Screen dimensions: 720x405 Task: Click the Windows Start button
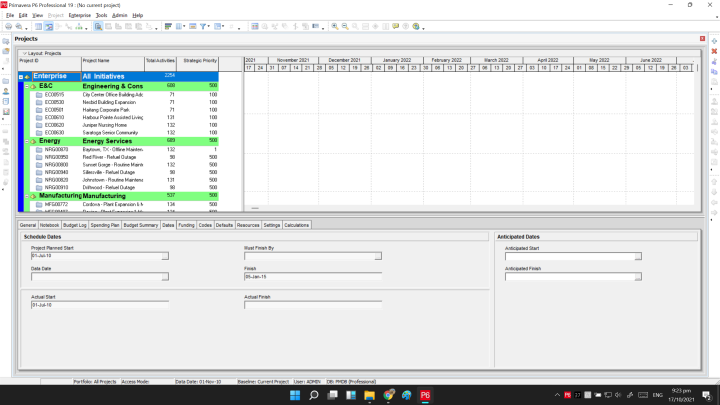[296, 395]
